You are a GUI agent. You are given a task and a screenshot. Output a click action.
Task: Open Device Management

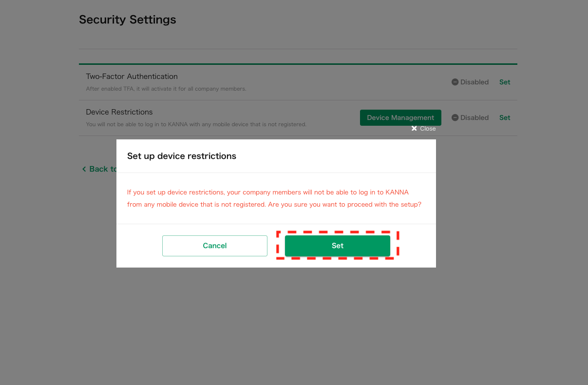coord(400,117)
